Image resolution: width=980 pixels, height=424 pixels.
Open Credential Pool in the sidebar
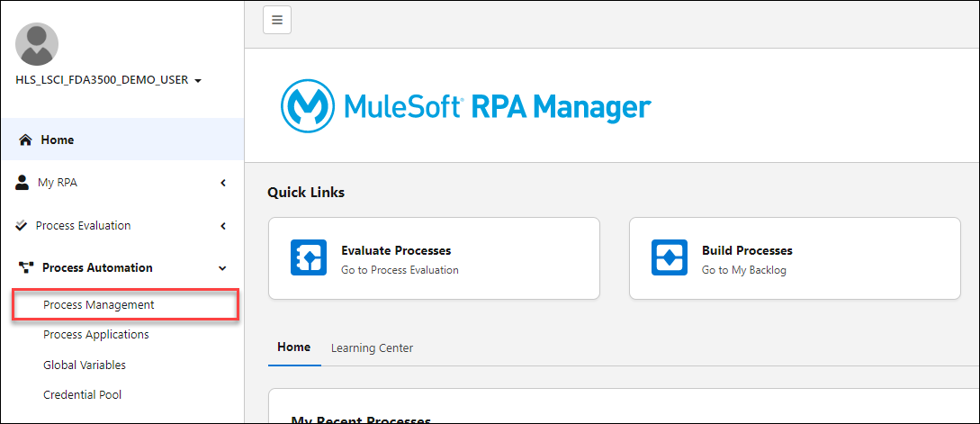point(82,394)
